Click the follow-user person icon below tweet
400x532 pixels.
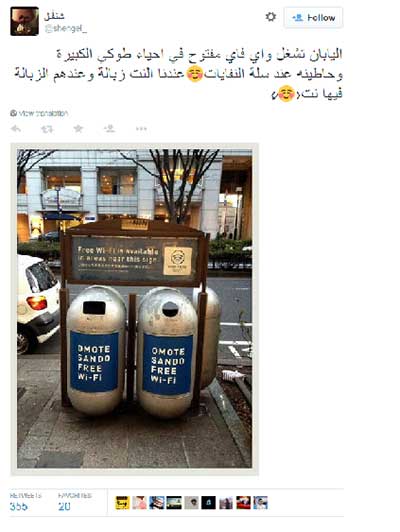click(x=110, y=129)
